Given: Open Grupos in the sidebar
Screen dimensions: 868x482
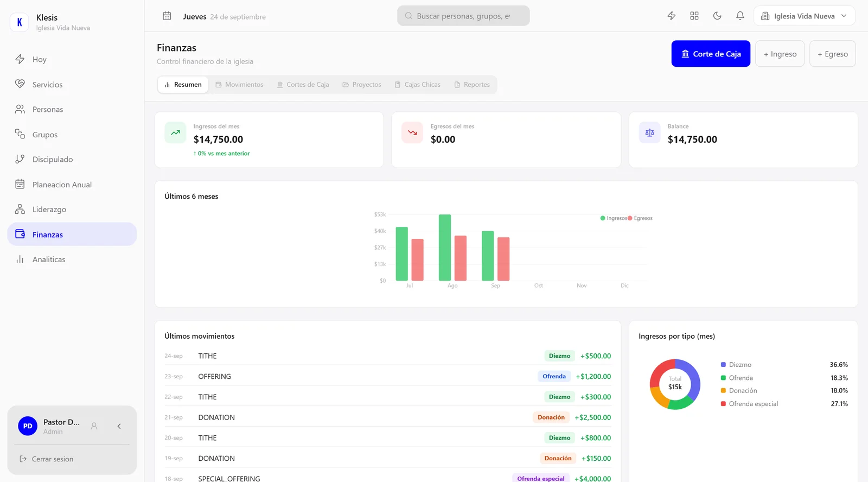Looking at the screenshot, I should pos(72,134).
